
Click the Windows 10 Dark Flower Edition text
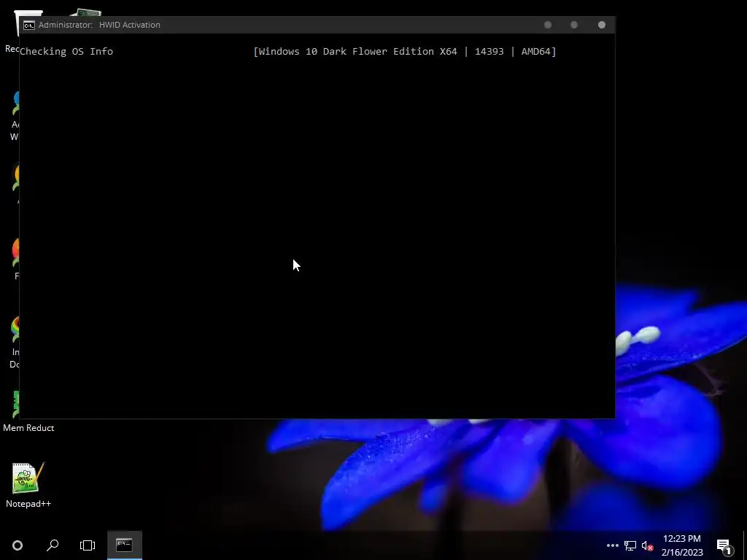(x=405, y=52)
